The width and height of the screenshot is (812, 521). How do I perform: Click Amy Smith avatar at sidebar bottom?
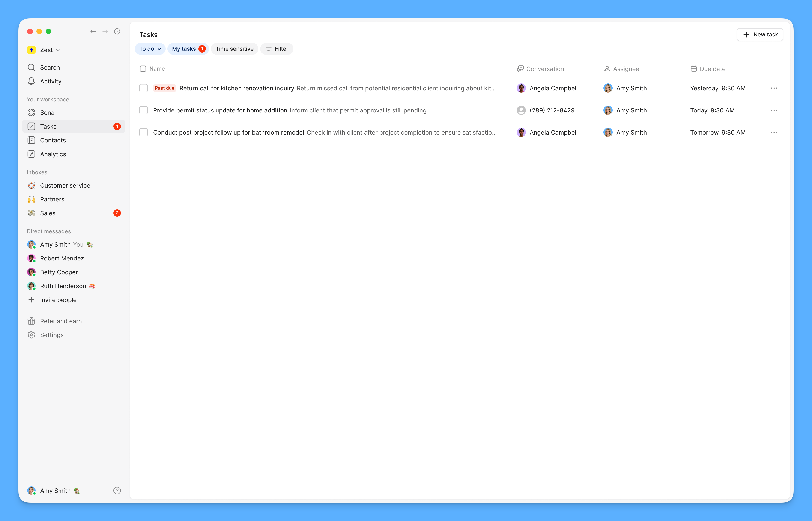pyautogui.click(x=31, y=491)
